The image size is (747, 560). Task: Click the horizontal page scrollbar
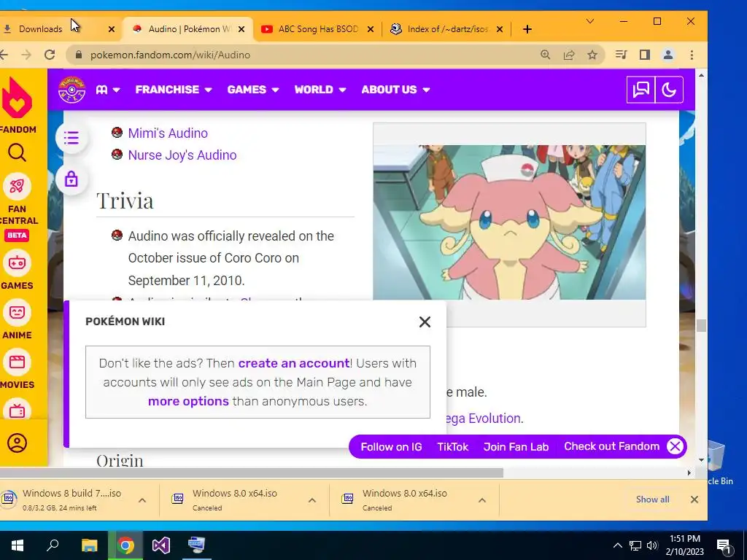click(x=252, y=472)
